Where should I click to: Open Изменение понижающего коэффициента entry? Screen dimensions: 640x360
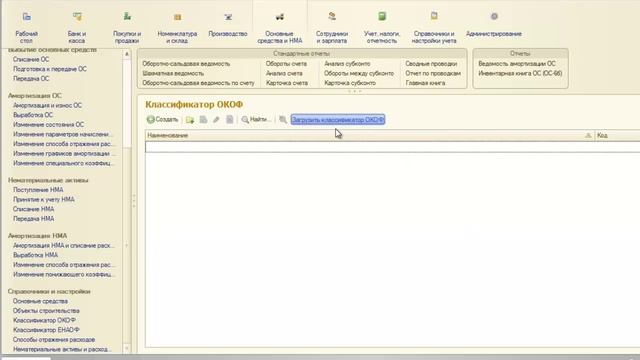(63, 275)
